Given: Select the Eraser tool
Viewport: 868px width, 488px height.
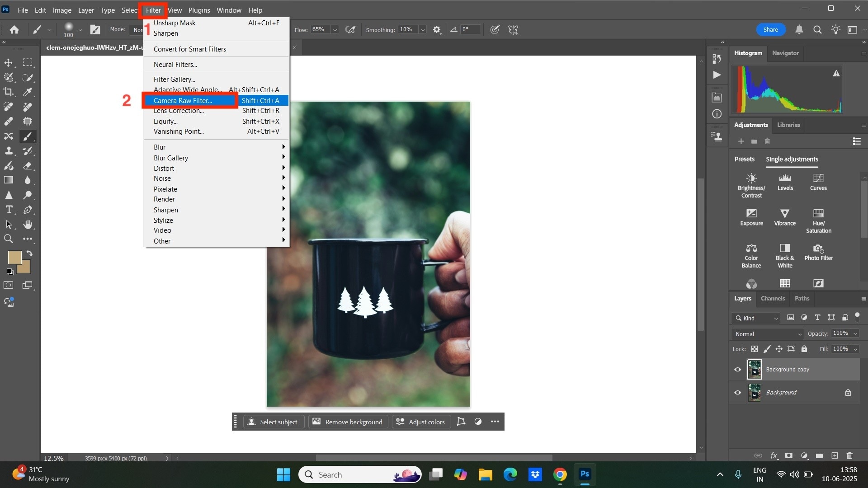Looking at the screenshot, I should pos(28,165).
